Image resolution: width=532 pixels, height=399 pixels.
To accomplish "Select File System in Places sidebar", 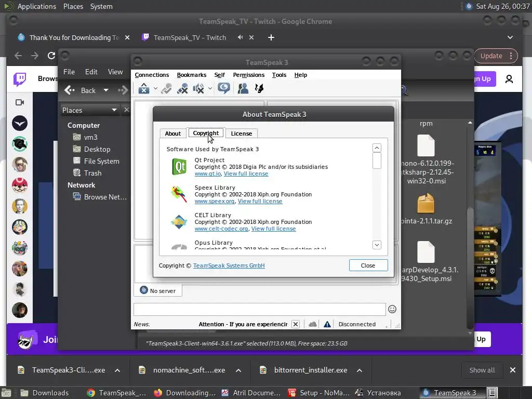I will [96, 161].
